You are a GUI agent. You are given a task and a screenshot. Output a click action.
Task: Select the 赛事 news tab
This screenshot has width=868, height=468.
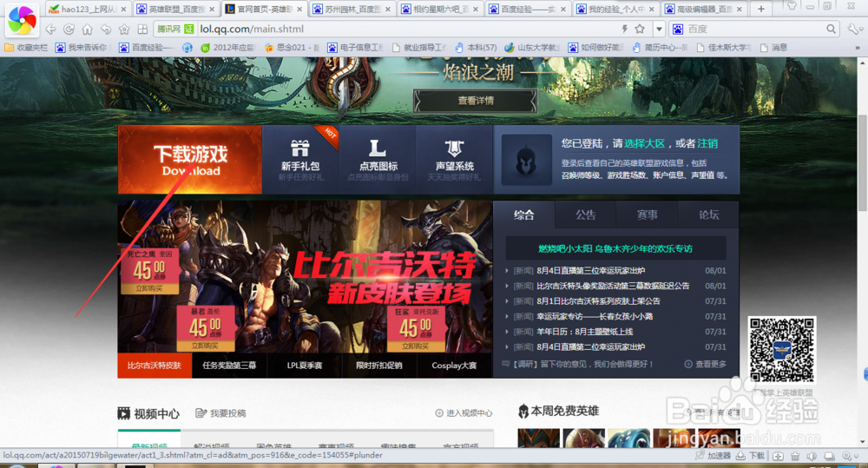coord(648,214)
